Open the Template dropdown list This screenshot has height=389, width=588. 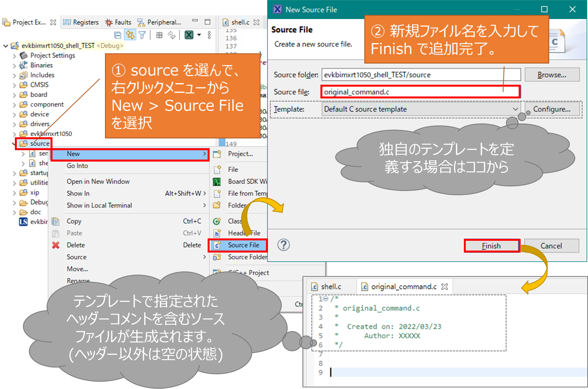coord(515,109)
